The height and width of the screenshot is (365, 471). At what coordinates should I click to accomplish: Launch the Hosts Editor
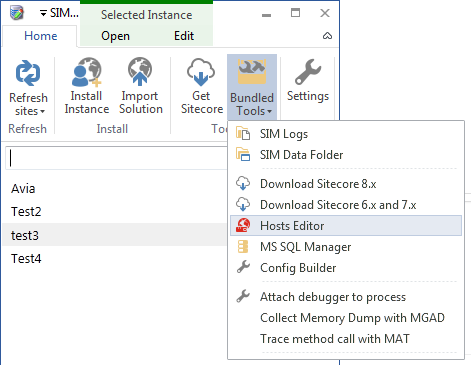click(x=346, y=226)
